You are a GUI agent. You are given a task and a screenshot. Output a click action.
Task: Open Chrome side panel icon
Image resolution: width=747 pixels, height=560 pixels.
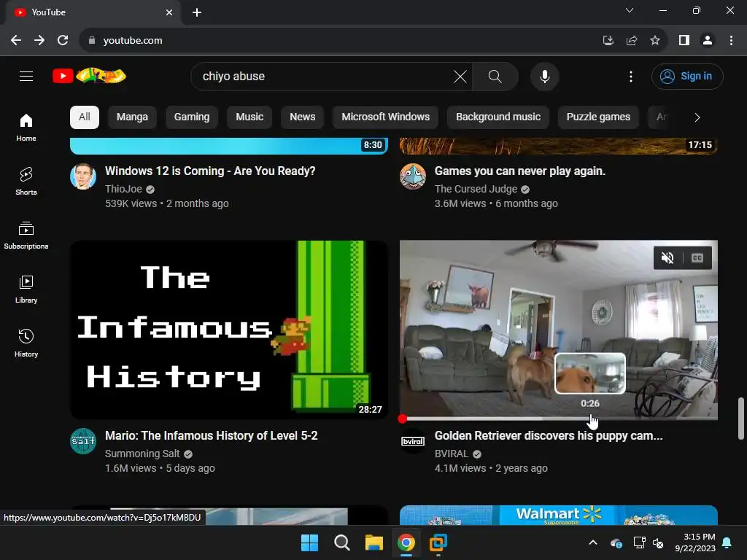tap(684, 41)
